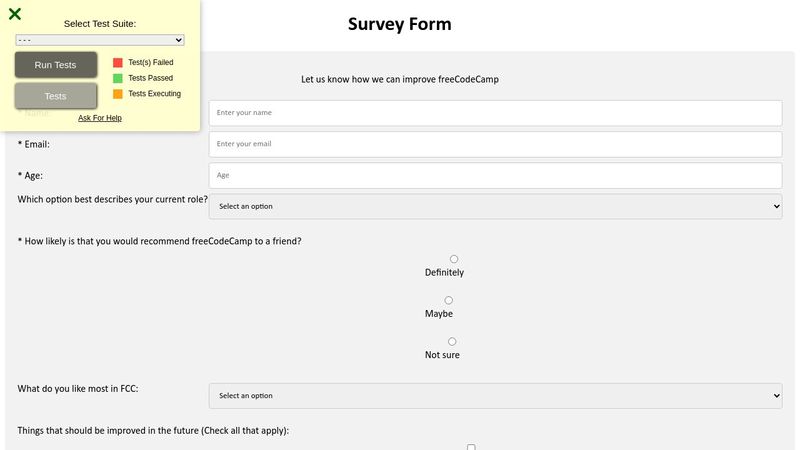Click the Age field label
This screenshot has width=800, height=450.
coord(30,175)
